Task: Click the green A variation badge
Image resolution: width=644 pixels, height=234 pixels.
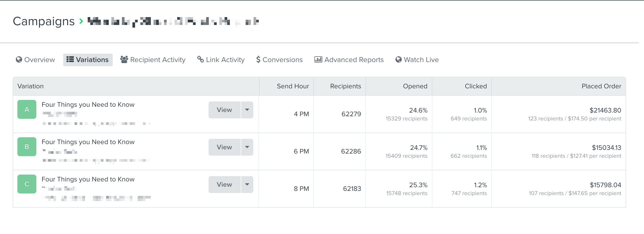Action: click(27, 109)
